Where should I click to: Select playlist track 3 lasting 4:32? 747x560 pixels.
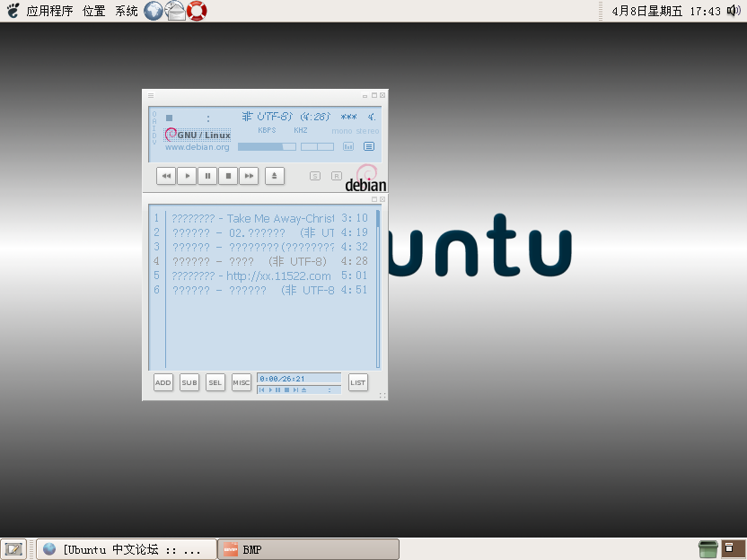pos(260,247)
